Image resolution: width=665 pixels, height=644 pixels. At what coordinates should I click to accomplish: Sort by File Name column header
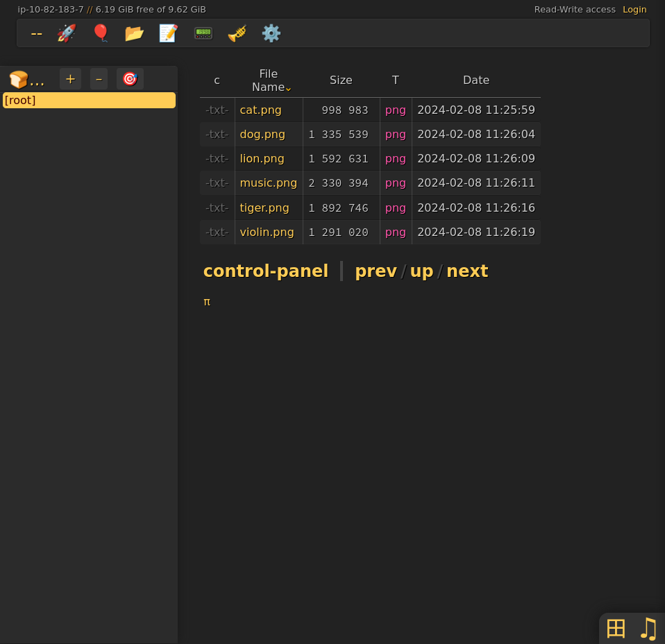[269, 80]
